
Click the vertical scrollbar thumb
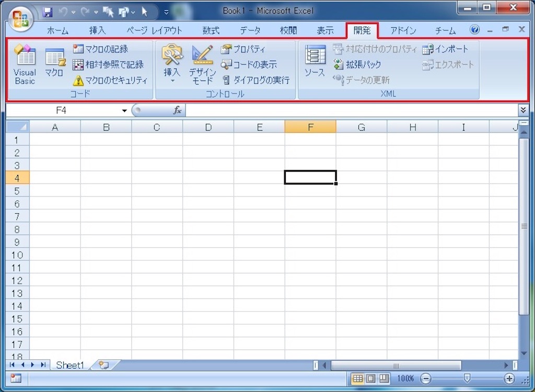(524, 226)
